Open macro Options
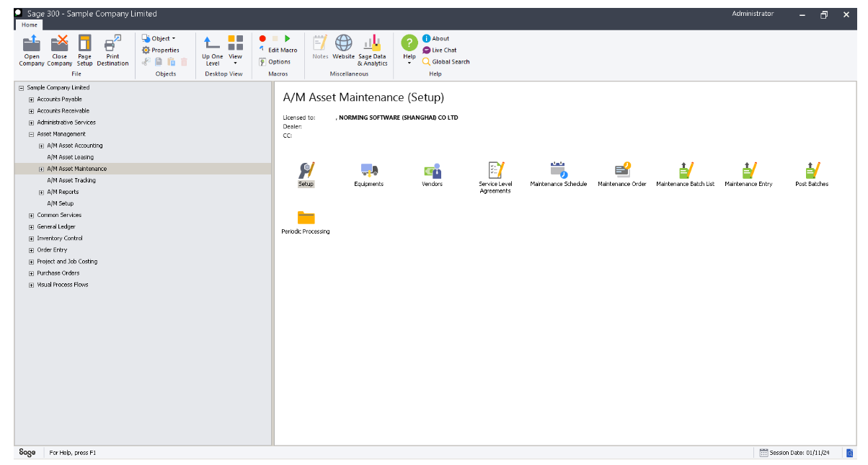 pos(275,62)
